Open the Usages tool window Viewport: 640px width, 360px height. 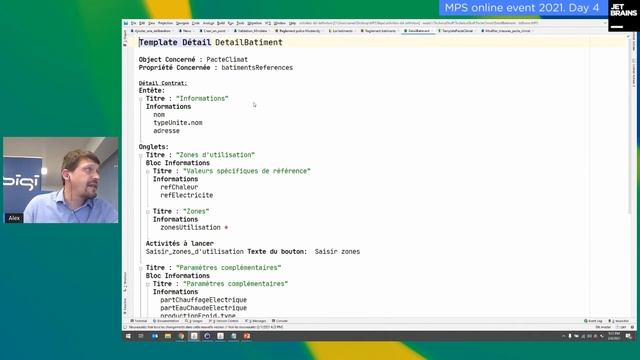193,321
